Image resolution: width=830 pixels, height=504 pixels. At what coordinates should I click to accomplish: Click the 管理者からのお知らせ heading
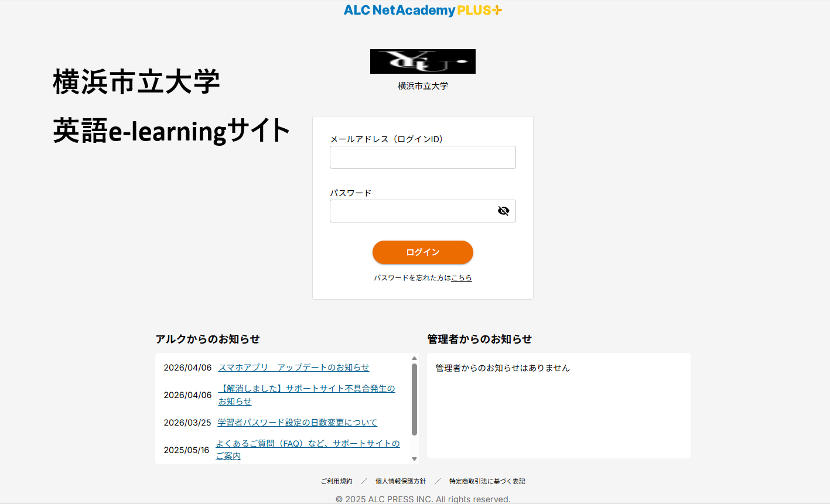(479, 339)
